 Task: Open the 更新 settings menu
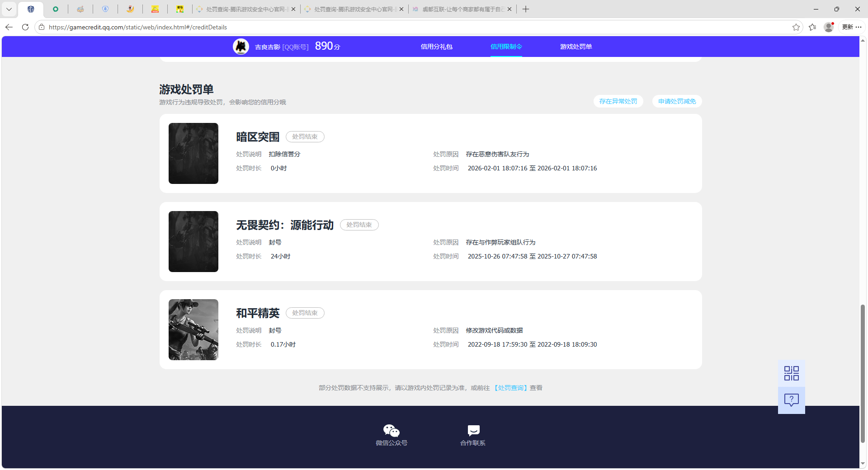click(852, 27)
